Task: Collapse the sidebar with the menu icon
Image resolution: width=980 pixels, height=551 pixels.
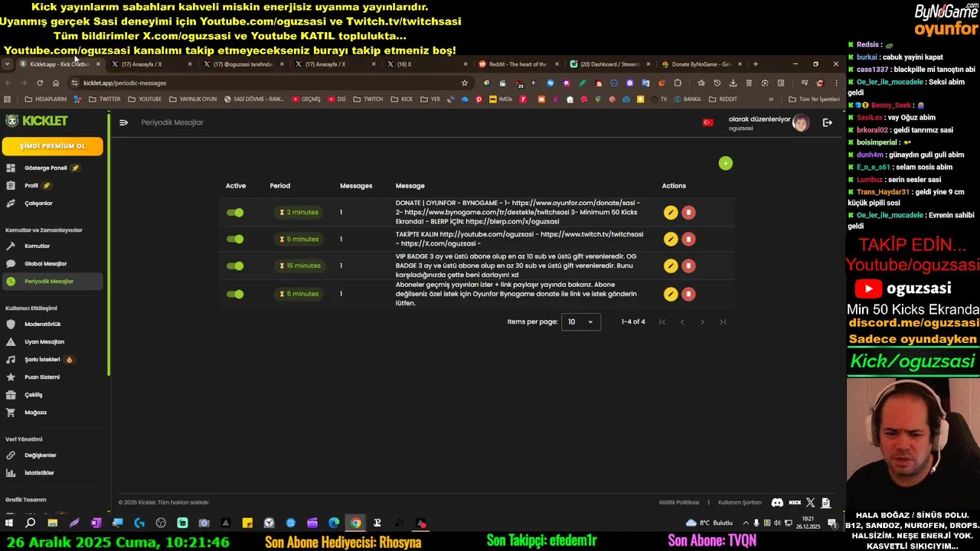Action: (123, 122)
